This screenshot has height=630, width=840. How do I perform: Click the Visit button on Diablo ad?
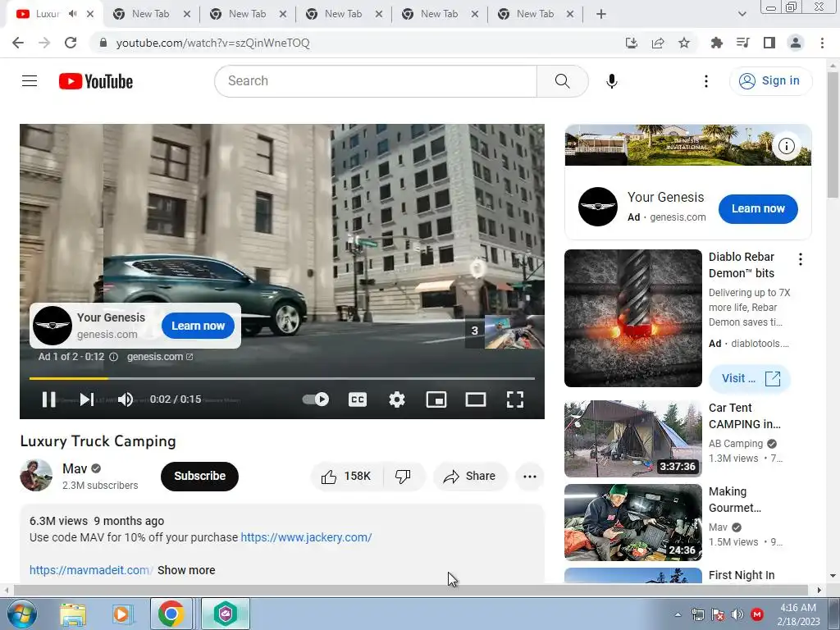coord(750,378)
